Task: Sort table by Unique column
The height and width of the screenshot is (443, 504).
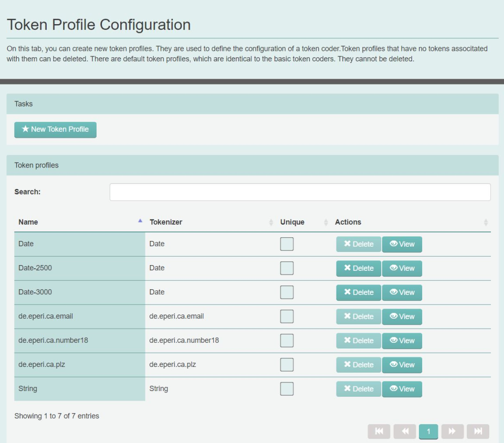Action: (x=303, y=222)
